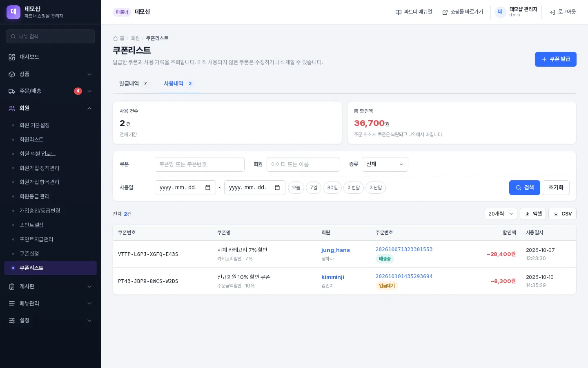Click the 파트너 메뉴얼 book icon
The width and height of the screenshot is (588, 368).
click(399, 12)
